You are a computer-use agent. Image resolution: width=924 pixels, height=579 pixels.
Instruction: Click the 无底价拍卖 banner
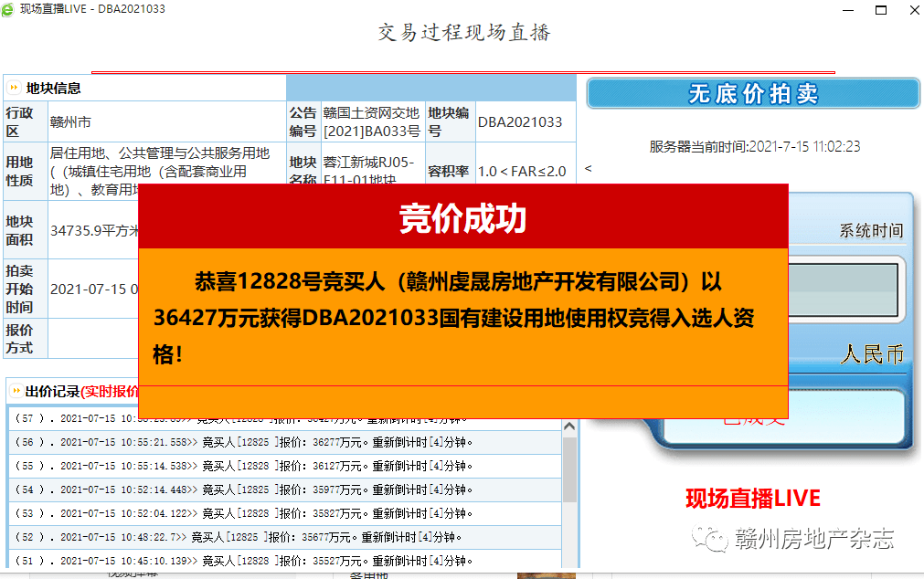click(751, 93)
